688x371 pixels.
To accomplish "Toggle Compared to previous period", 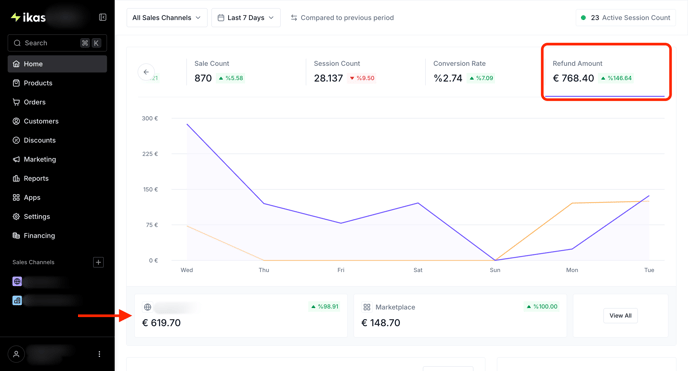I will (x=342, y=18).
